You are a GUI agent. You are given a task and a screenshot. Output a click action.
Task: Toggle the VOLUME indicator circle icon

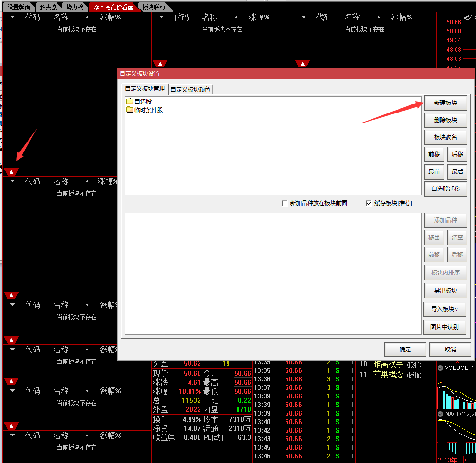click(440, 368)
